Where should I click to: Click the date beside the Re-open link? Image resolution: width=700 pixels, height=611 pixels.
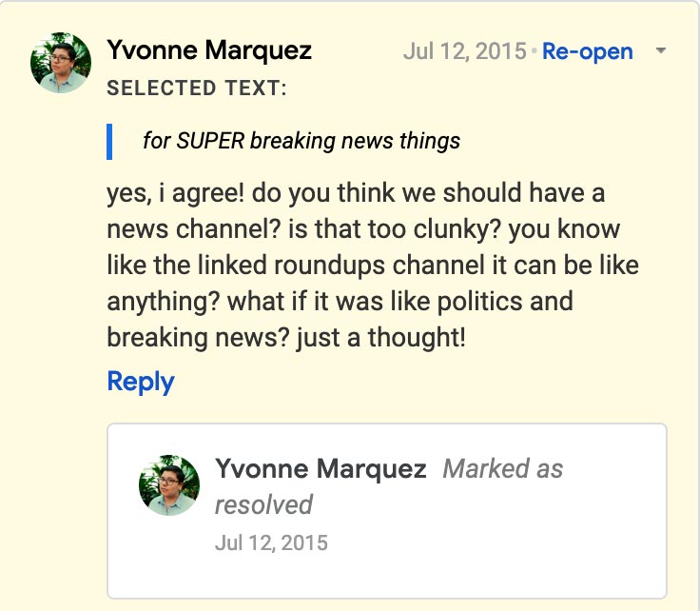point(464,51)
